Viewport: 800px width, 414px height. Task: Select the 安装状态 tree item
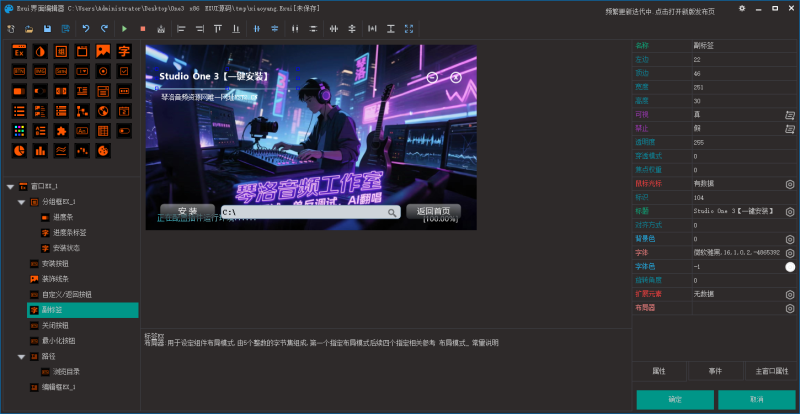(66, 248)
